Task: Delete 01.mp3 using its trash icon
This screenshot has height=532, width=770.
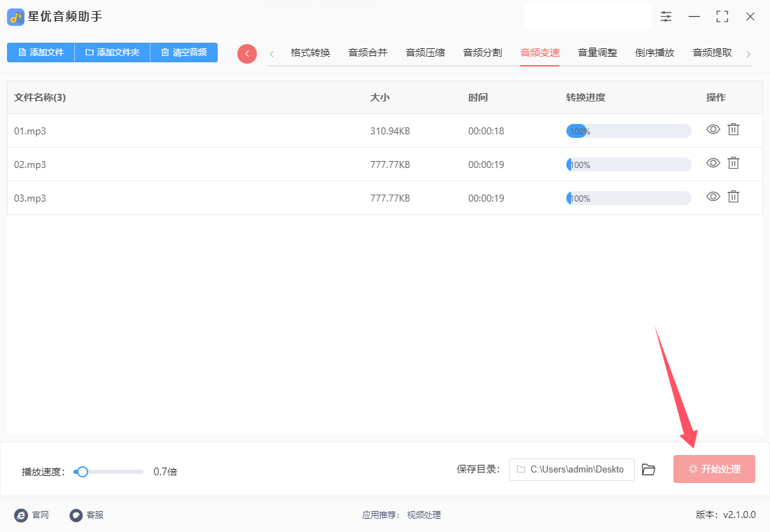Action: pyautogui.click(x=733, y=129)
